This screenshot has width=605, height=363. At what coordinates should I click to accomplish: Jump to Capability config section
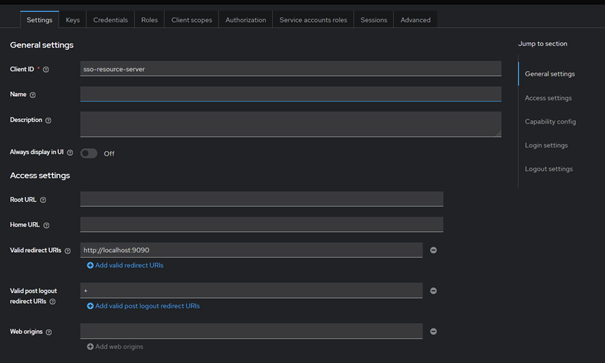550,122
